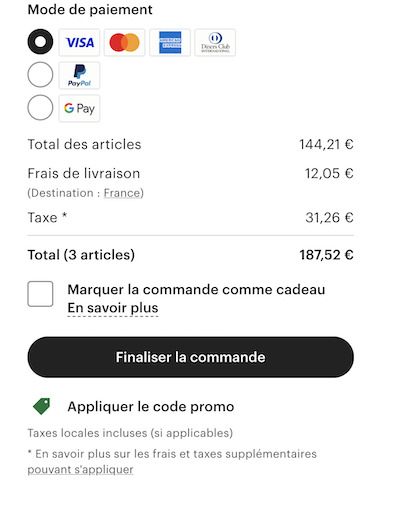Choose Google Pay radio button
Viewport: 400px width, 508px height.
[40, 107]
